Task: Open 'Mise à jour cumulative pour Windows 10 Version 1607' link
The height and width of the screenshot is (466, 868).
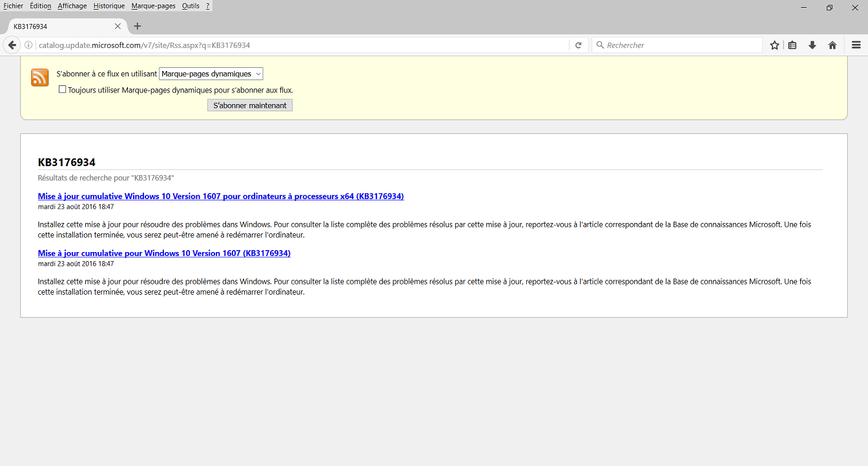Action: (x=164, y=253)
